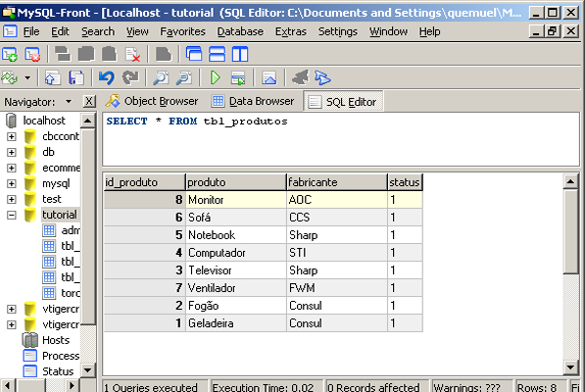Open the Database menu
This screenshot has height=392, width=585.
240,31
